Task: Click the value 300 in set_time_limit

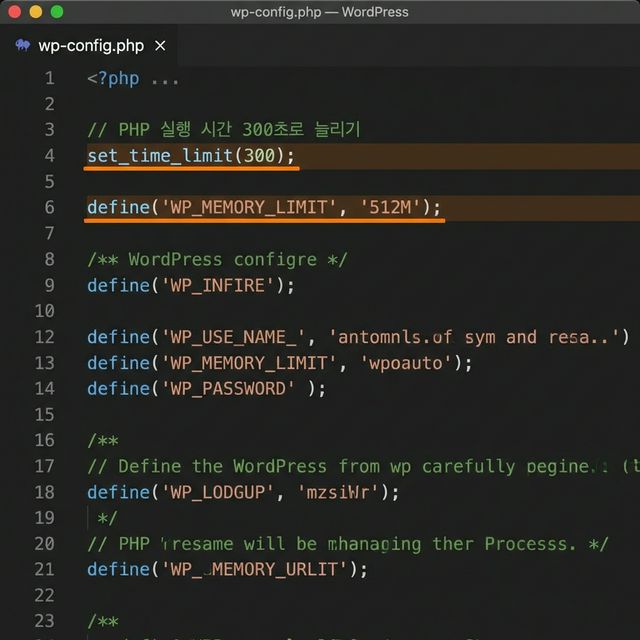Action: (259, 156)
